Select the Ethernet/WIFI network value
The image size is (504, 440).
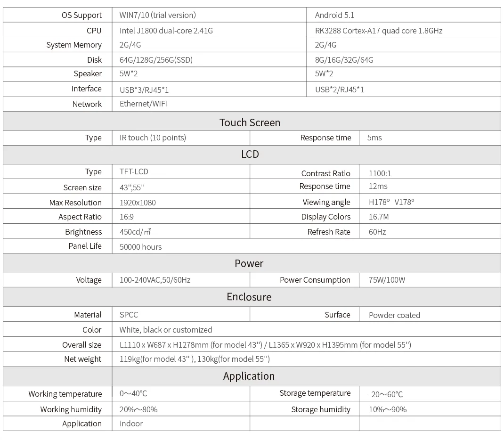[143, 104]
